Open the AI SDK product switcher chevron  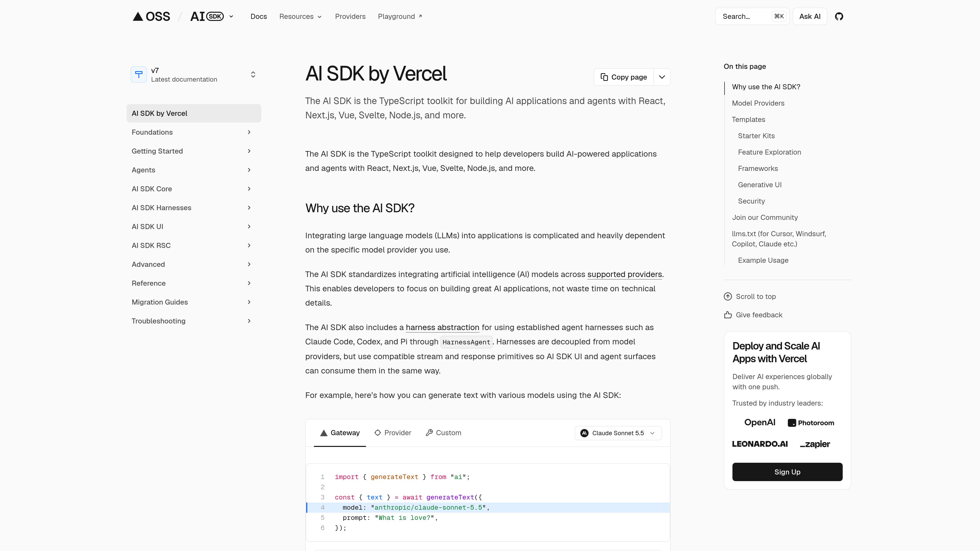point(231,16)
